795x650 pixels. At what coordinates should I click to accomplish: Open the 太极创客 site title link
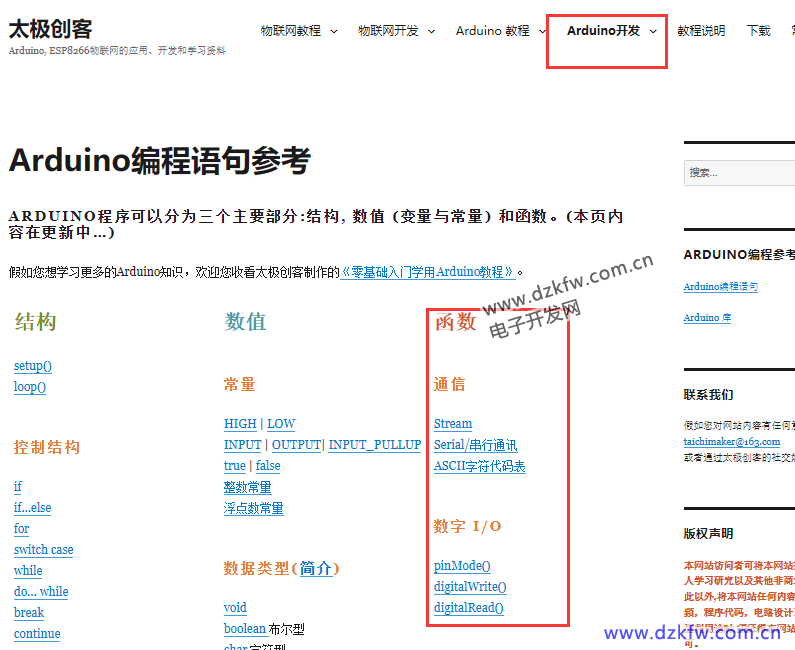(x=50, y=29)
